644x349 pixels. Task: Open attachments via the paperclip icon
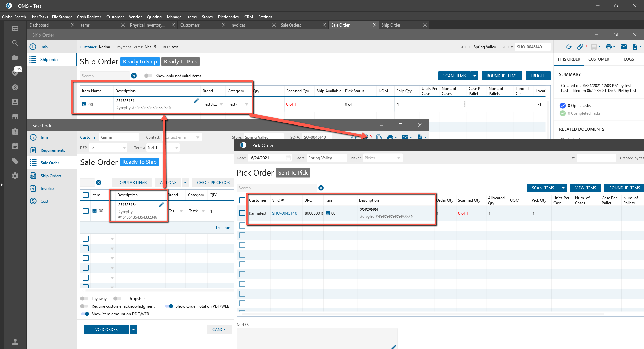[x=580, y=47]
